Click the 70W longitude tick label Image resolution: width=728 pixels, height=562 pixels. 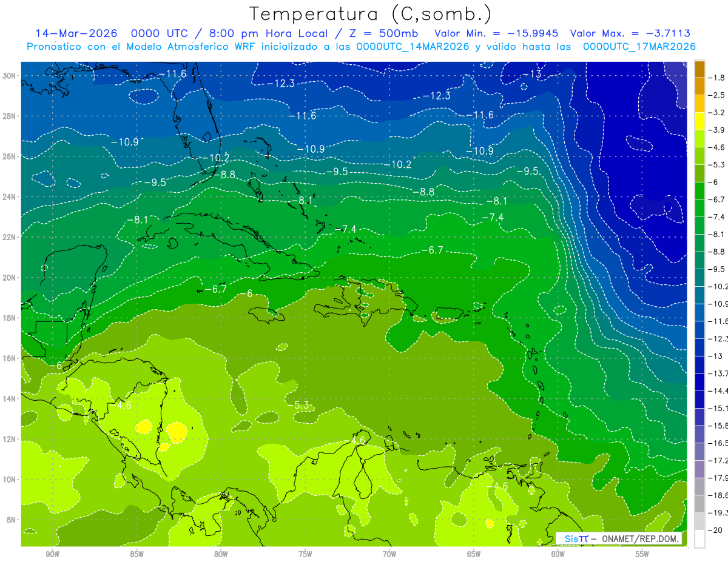pos(389,554)
